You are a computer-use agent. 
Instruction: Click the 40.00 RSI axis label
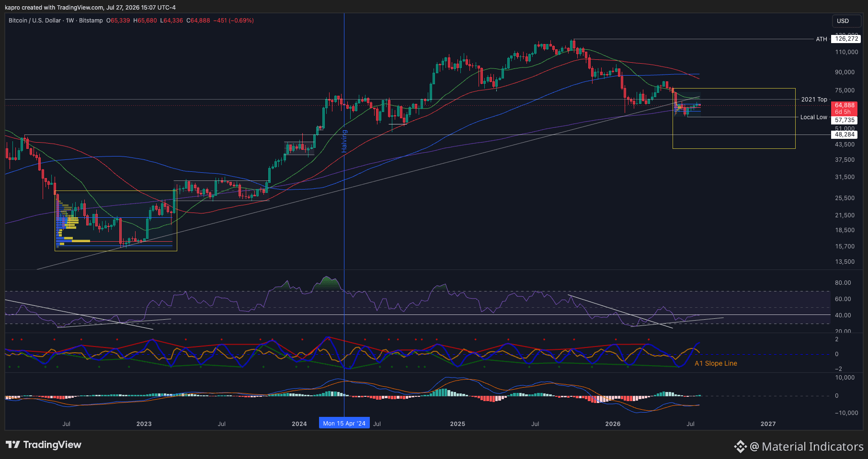[x=843, y=315]
